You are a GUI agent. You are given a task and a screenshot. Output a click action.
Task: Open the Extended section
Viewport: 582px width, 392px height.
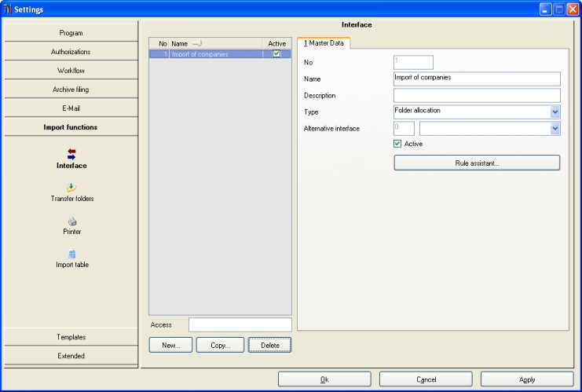pyautogui.click(x=71, y=356)
